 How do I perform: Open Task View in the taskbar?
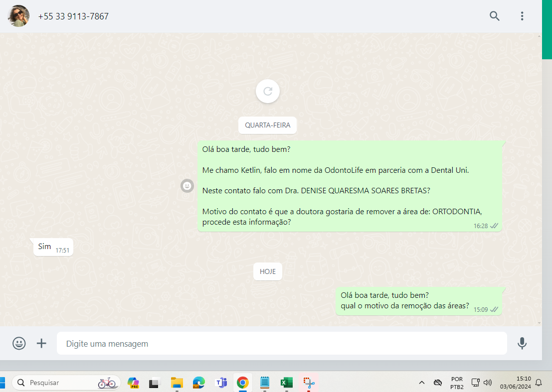pyautogui.click(x=155, y=383)
